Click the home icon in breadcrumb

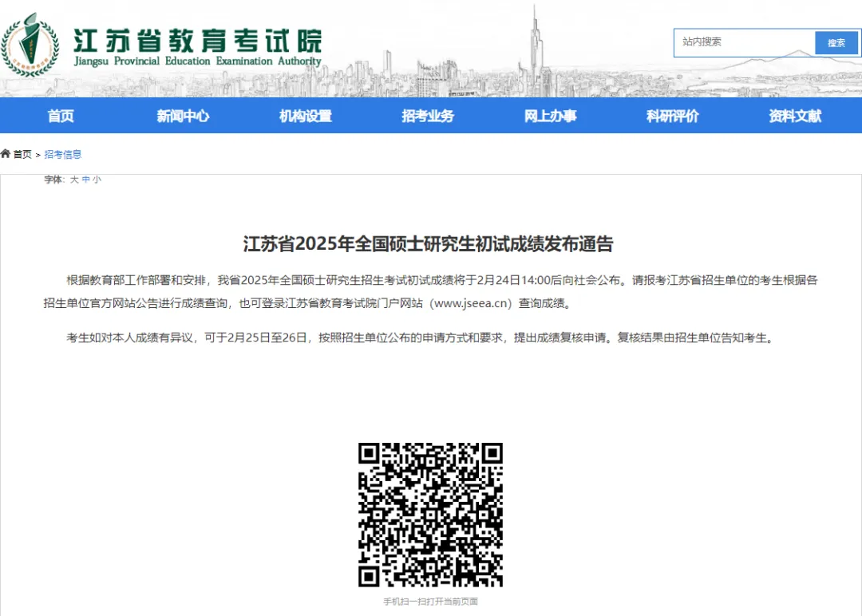tap(6, 154)
